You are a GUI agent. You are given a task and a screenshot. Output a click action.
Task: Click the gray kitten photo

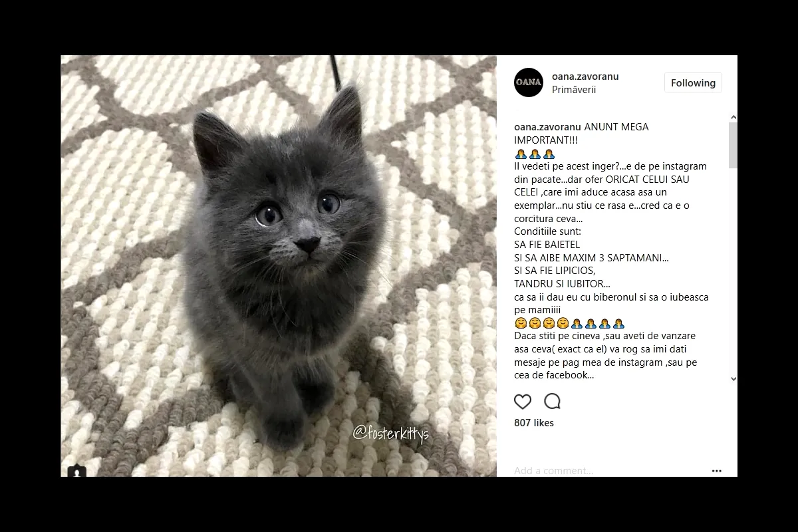coord(279,266)
